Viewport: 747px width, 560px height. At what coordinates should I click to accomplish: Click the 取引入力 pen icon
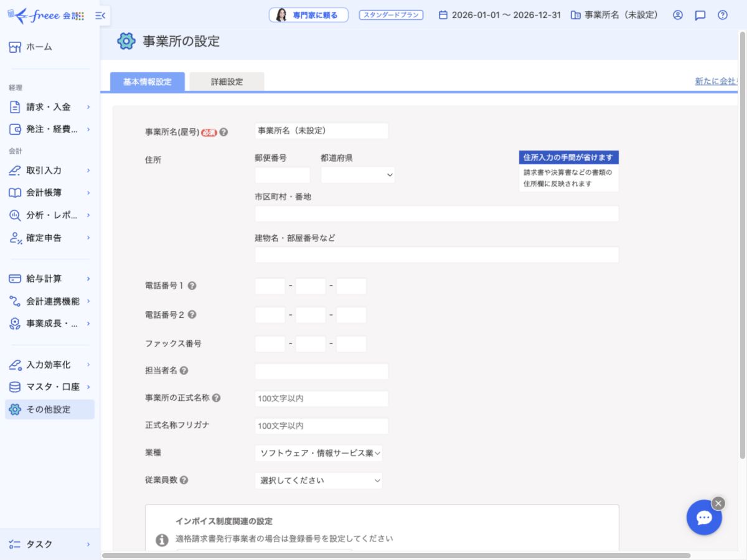[15, 170]
